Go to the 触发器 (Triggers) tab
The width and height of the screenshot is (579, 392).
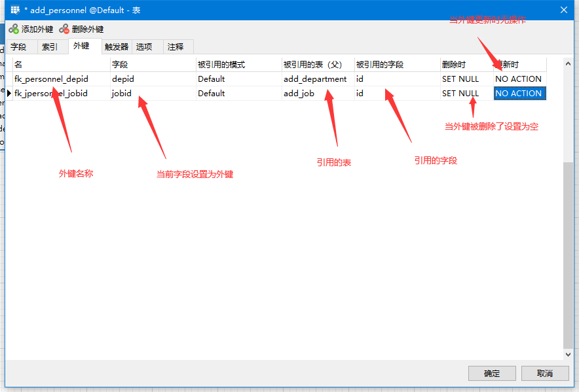(x=117, y=47)
